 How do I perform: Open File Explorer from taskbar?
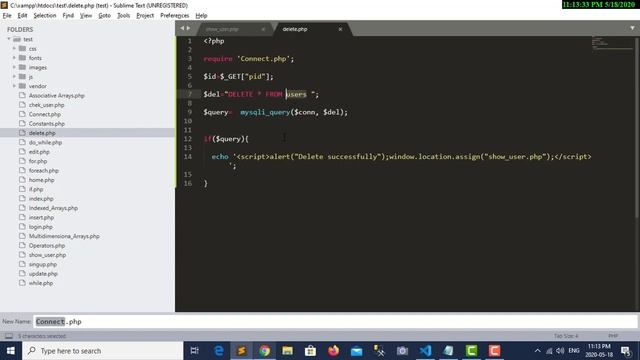pyautogui.click(x=287, y=351)
